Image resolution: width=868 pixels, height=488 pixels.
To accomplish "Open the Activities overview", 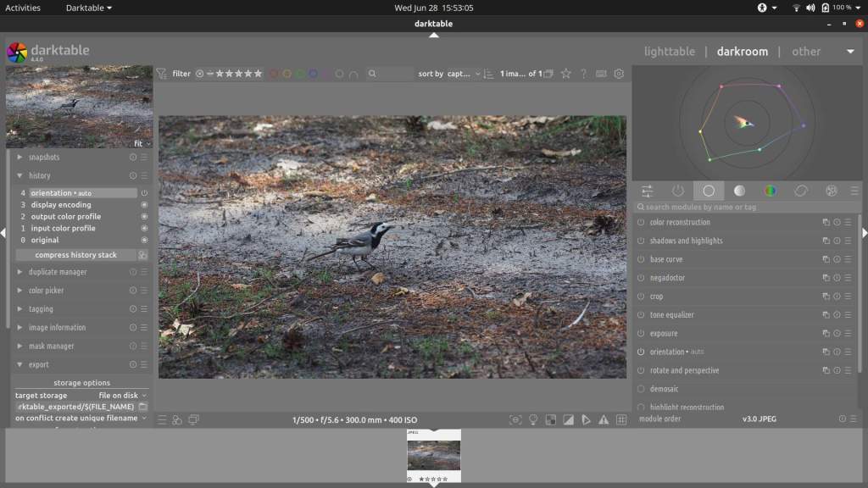I will click(23, 8).
